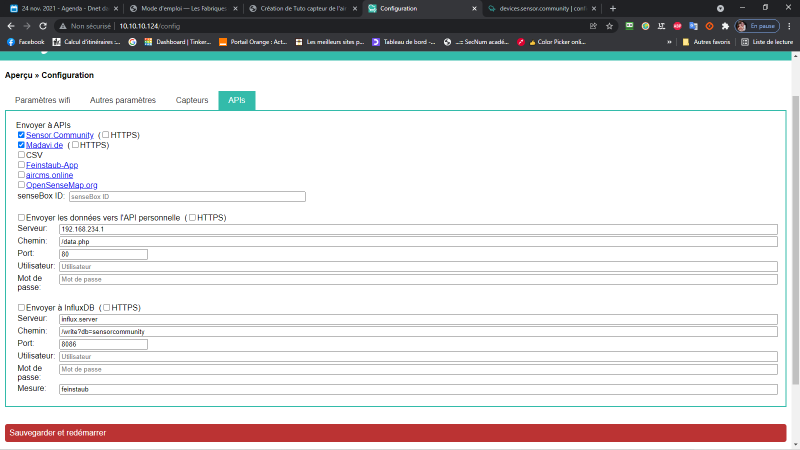Click the 'En pause' profile button

coord(757,26)
